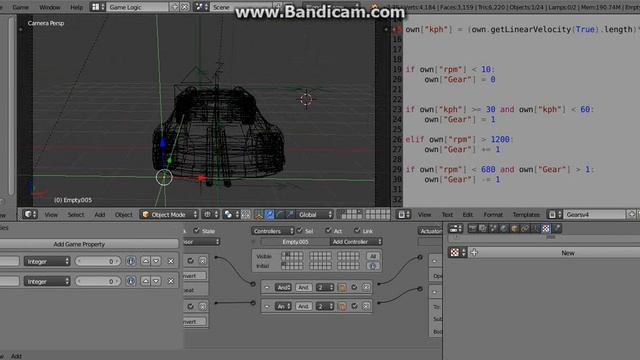Screen dimensions: 640x360
Task: Open Global transform orientation dropdown
Action: [x=314, y=214]
